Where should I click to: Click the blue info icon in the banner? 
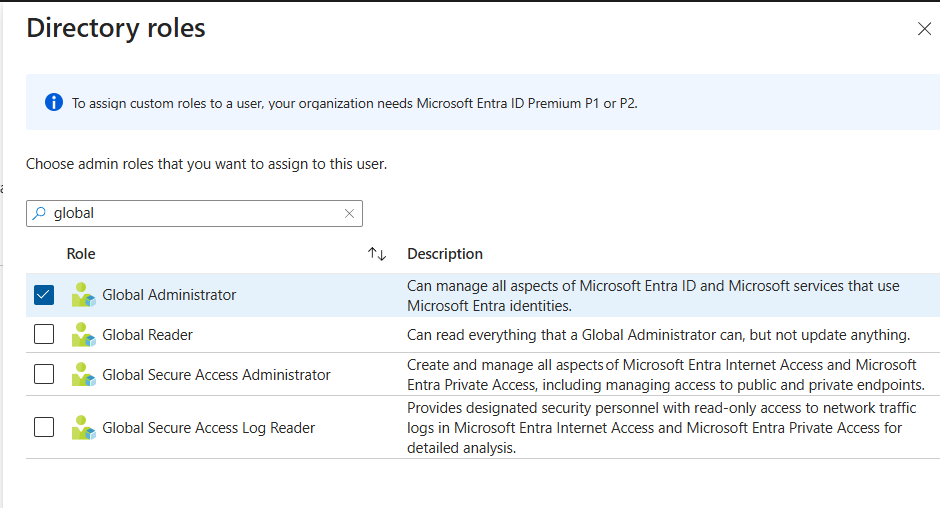54,103
